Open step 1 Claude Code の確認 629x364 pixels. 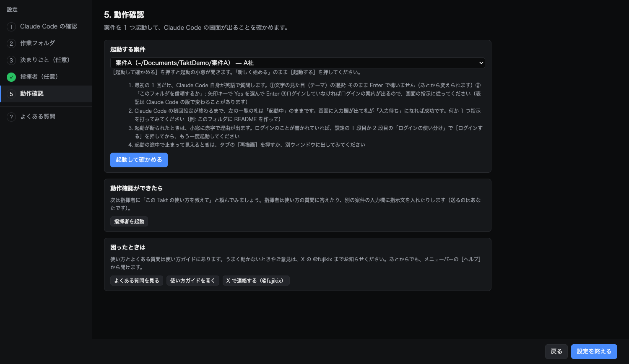(x=46, y=26)
